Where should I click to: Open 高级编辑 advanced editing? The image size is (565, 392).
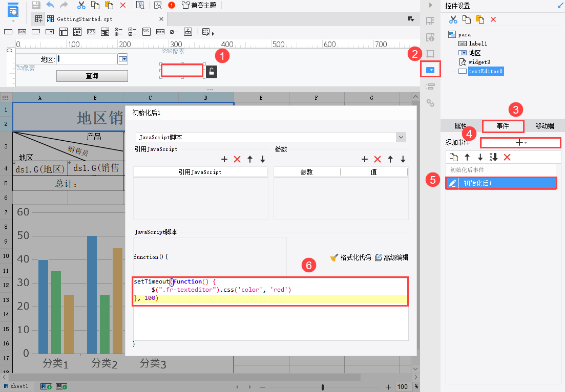392,257
